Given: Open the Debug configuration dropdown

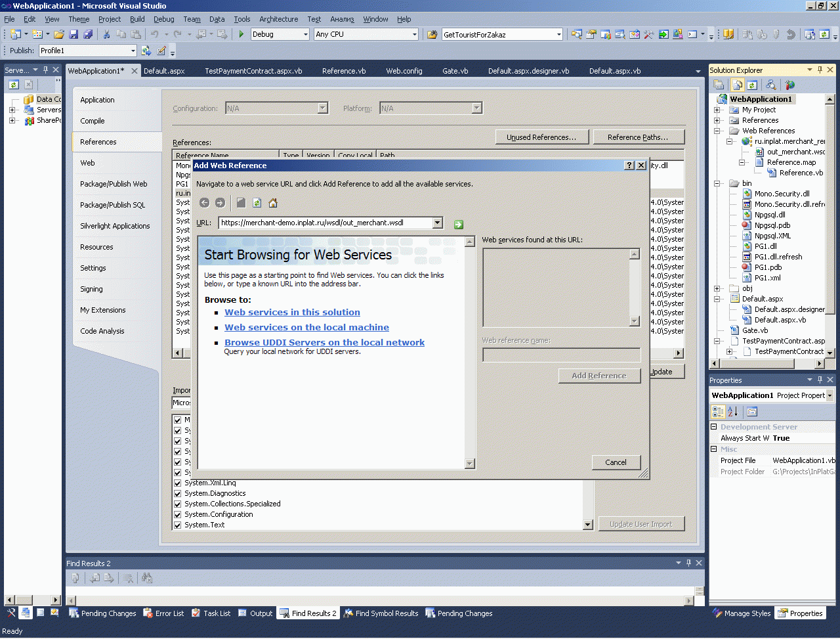Looking at the screenshot, I should pyautogui.click(x=305, y=34).
